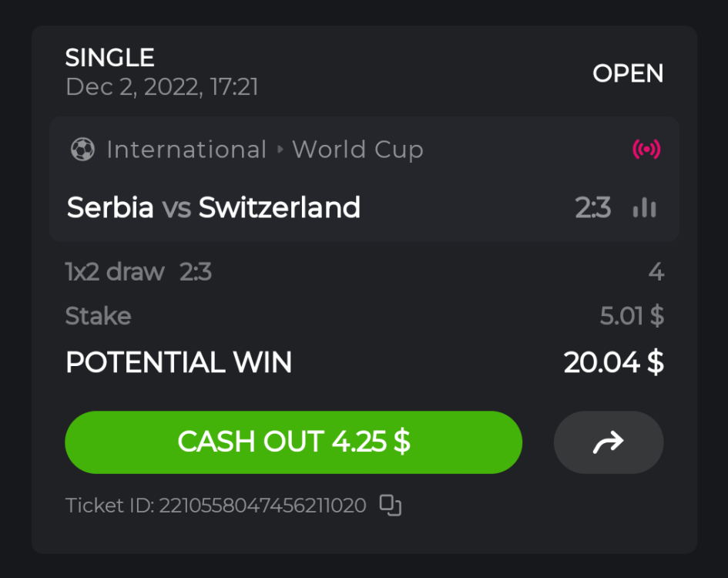Click the OPEN bet status label
Image resolution: width=728 pixels, height=578 pixels.
click(x=628, y=74)
